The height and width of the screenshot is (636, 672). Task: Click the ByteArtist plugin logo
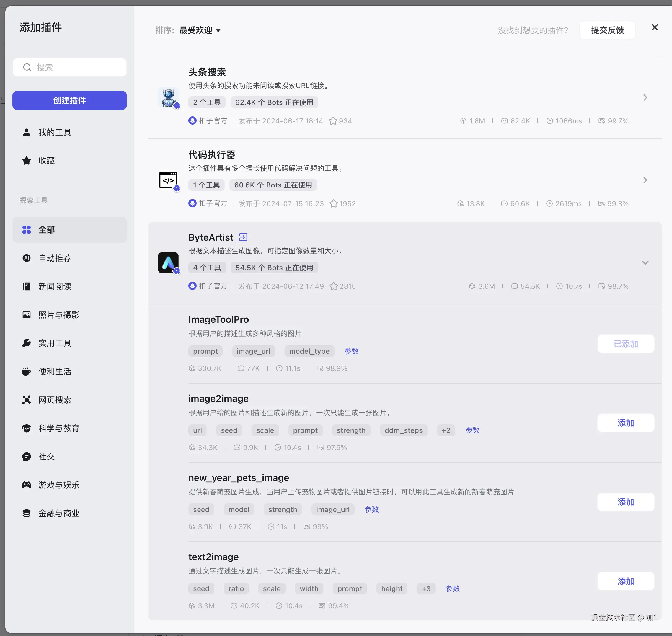tap(168, 263)
